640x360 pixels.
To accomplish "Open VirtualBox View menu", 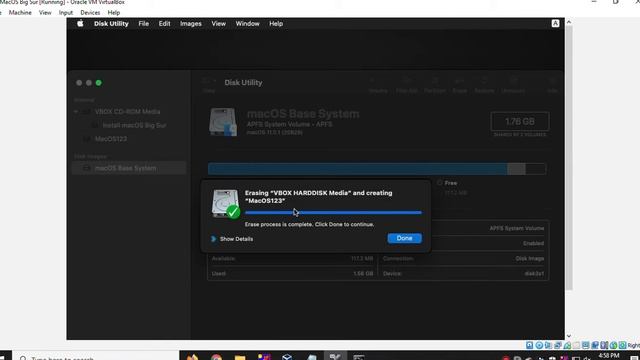I will pyautogui.click(x=45, y=13).
